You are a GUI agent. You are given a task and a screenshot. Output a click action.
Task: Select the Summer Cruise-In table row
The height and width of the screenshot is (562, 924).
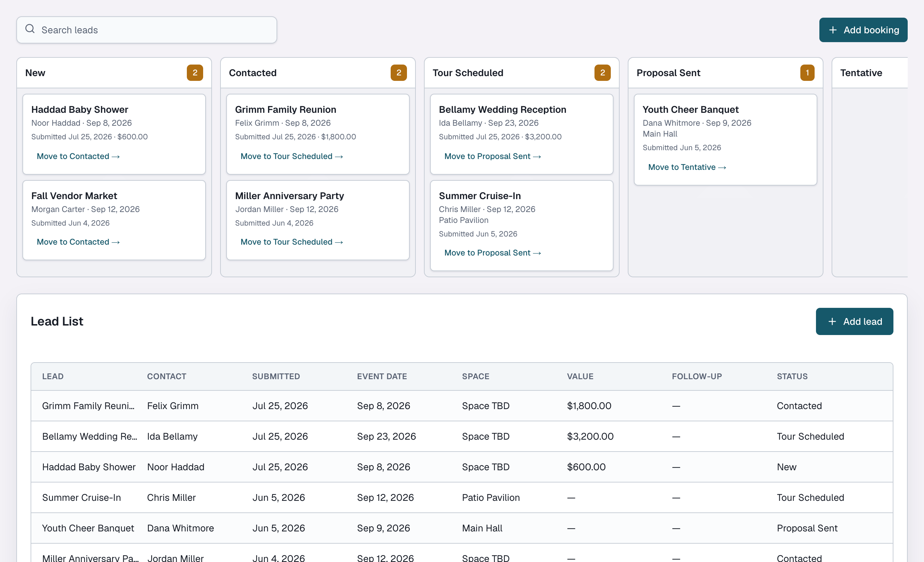[x=462, y=497]
